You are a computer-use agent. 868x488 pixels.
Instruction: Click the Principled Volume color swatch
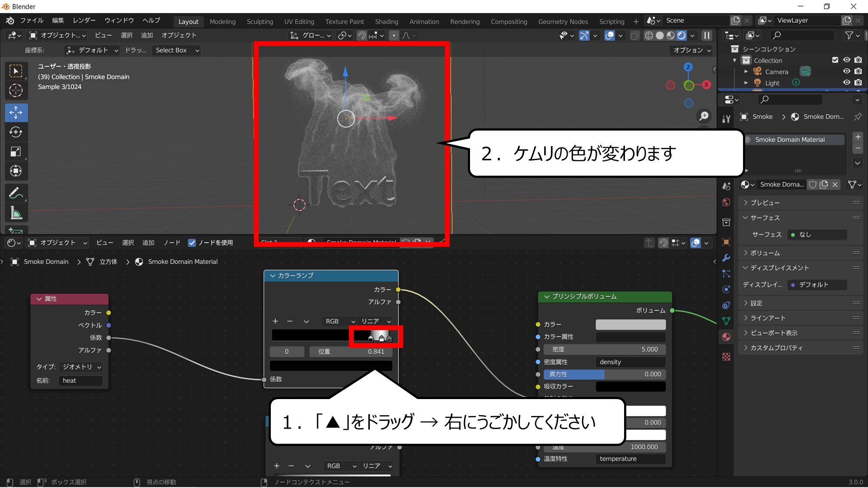tap(631, 324)
